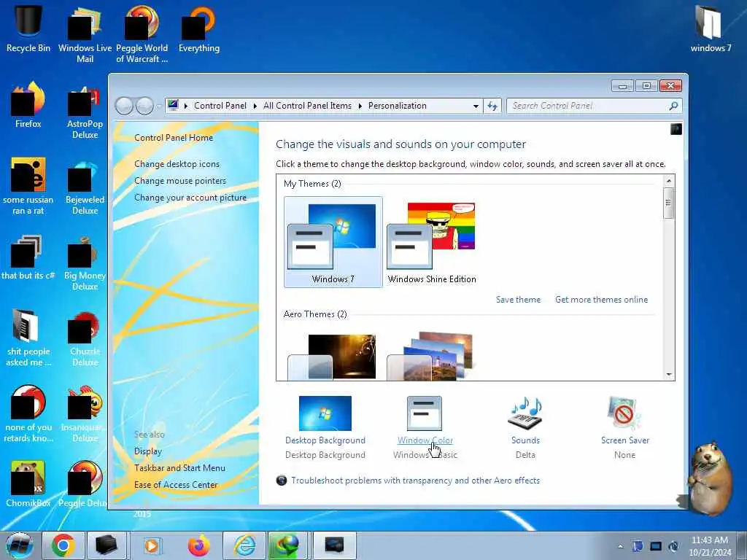
Task: Show hidden system tray icons arrow
Action: click(620, 547)
